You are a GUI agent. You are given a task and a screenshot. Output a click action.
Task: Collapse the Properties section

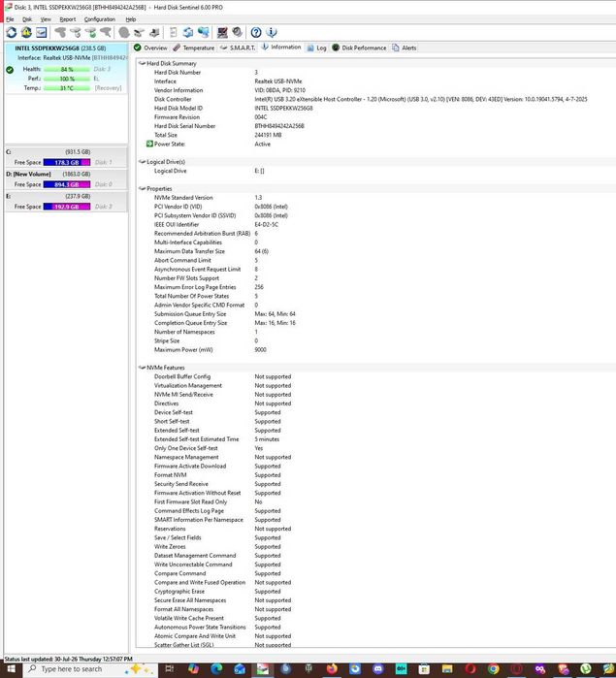[x=142, y=188]
